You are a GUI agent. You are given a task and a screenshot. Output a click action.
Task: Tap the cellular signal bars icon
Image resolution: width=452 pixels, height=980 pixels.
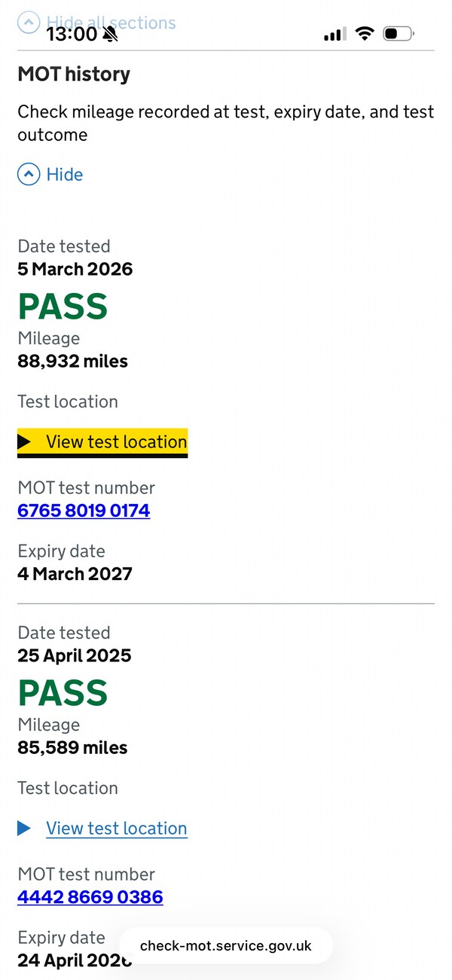click(334, 34)
